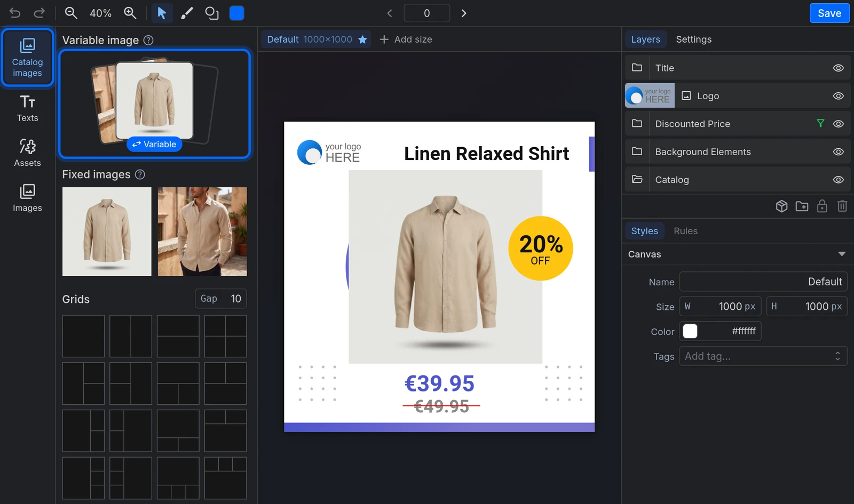Hide the Catalog layer
Viewport: 854px width, 504px height.
point(839,180)
